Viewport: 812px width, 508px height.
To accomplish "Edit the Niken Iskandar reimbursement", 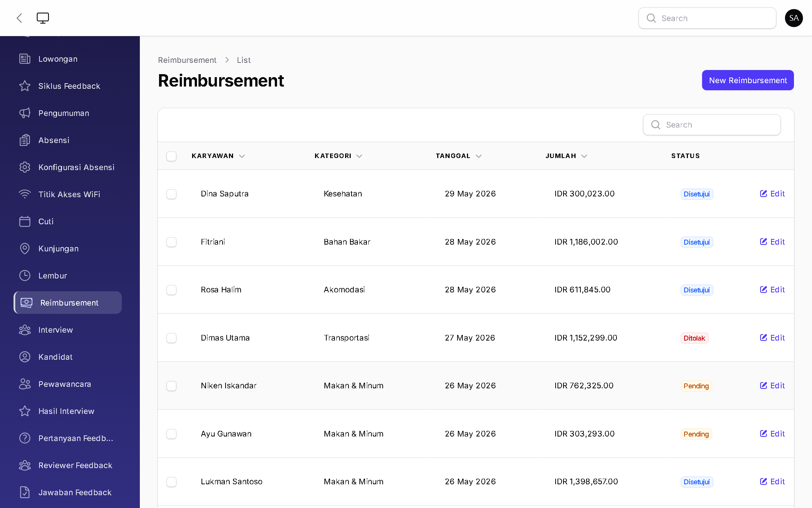I will coord(772,386).
